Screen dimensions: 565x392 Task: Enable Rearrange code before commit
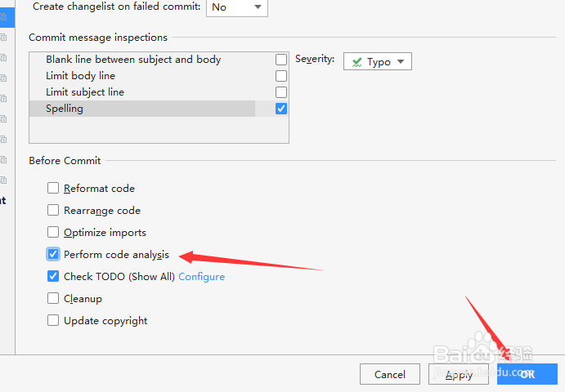pyautogui.click(x=53, y=210)
